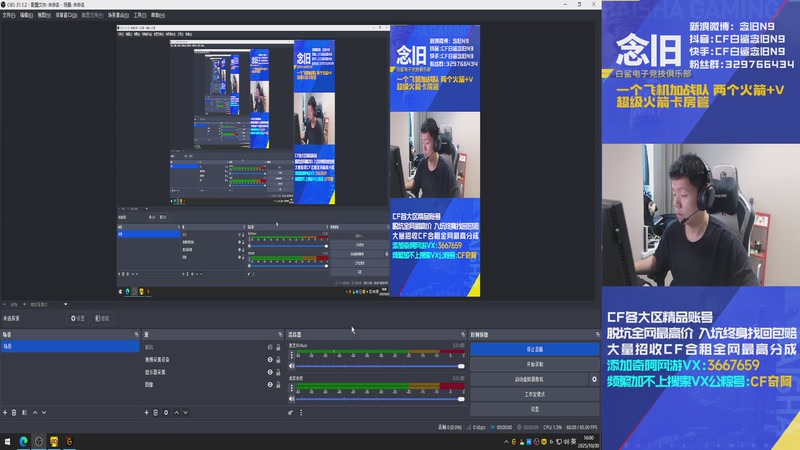800x450 pixels.
Task: Hide the 显示器采集 source via eye icon
Action: click(270, 372)
